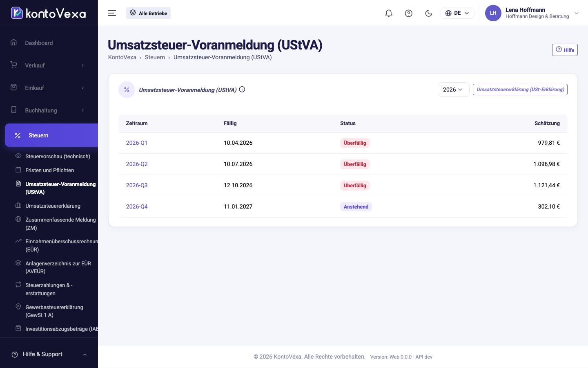Click the Buchhaltung book icon

coord(14,110)
